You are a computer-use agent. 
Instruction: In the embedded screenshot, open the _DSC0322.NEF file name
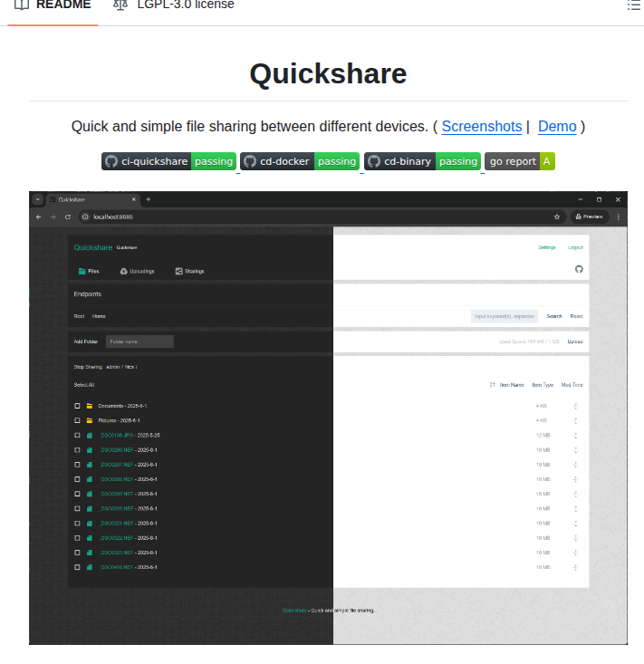click(117, 538)
